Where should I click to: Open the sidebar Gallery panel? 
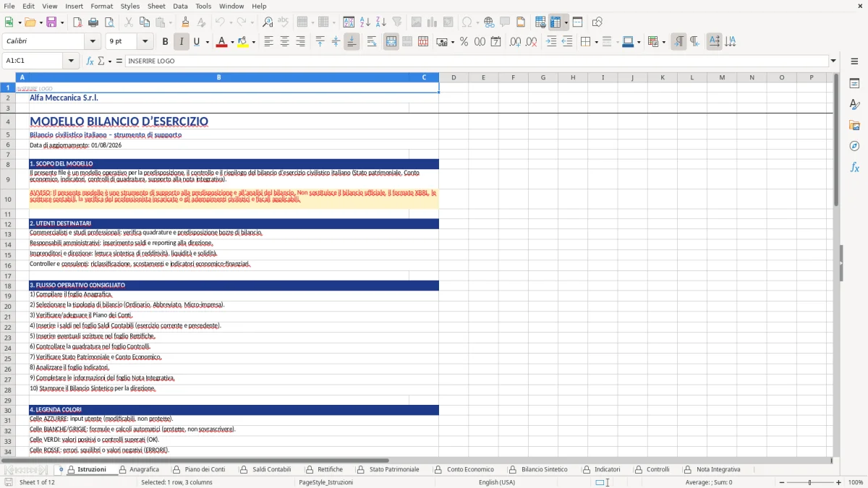(x=854, y=125)
